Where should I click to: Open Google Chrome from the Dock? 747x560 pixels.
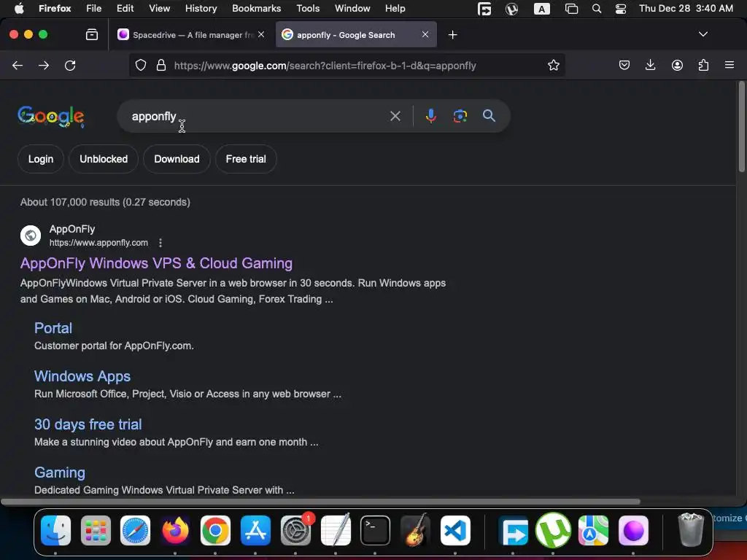[215, 531]
